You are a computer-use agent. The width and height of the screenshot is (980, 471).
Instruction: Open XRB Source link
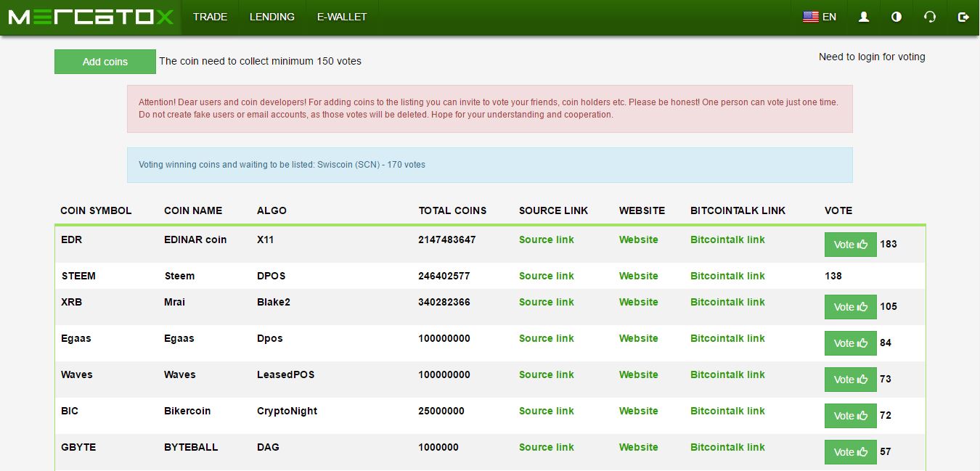(x=547, y=302)
